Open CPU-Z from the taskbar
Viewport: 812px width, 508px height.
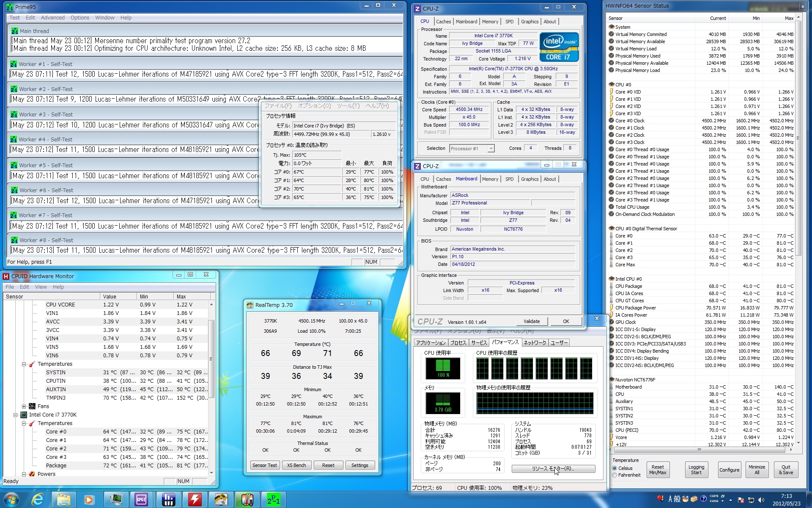click(x=141, y=500)
